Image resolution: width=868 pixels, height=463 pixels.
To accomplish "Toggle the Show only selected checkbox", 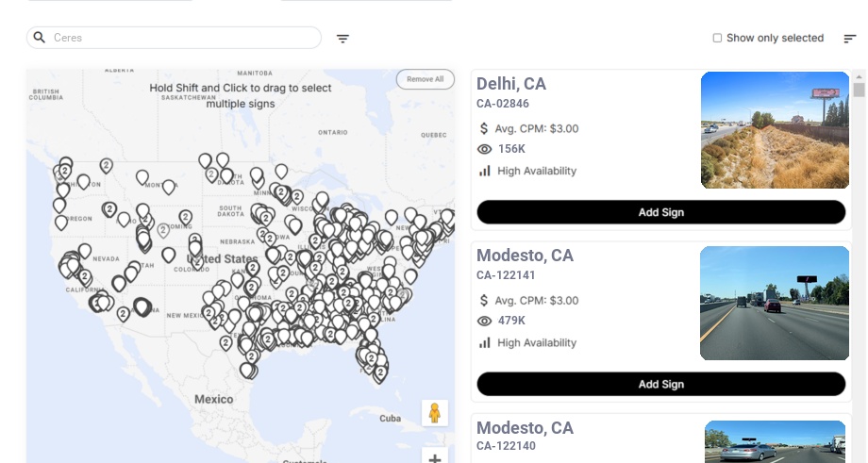I will (717, 38).
